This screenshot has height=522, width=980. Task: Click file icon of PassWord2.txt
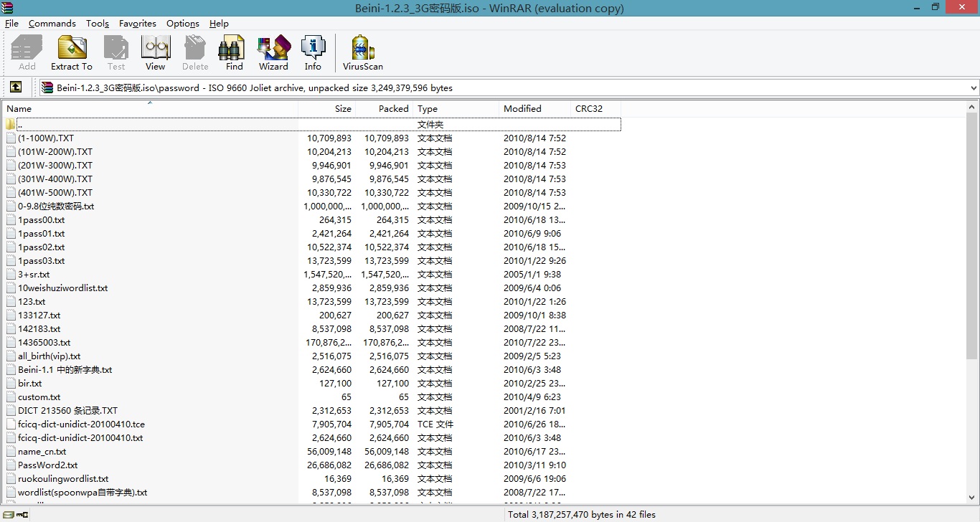pos(11,465)
